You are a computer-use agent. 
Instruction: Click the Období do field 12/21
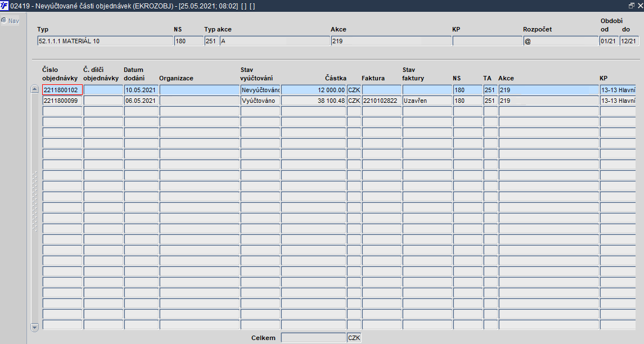[x=629, y=41]
